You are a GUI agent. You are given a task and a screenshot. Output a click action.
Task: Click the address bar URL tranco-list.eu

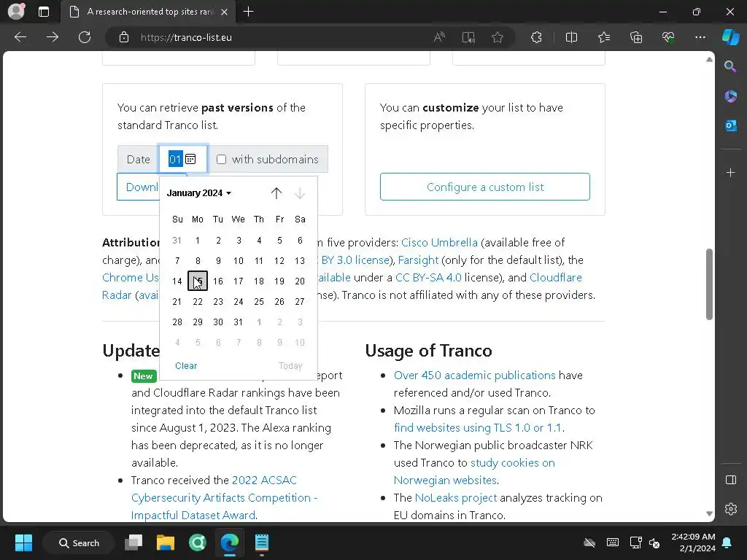click(186, 37)
